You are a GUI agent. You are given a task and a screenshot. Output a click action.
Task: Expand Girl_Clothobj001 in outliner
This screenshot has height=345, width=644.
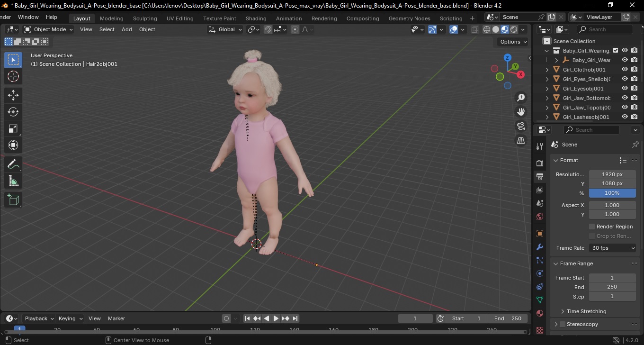pyautogui.click(x=547, y=70)
